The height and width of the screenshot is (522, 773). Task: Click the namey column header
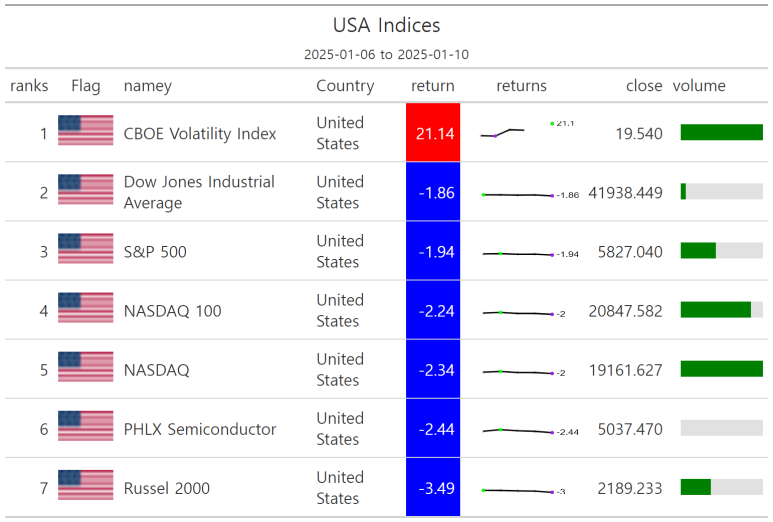click(x=147, y=86)
